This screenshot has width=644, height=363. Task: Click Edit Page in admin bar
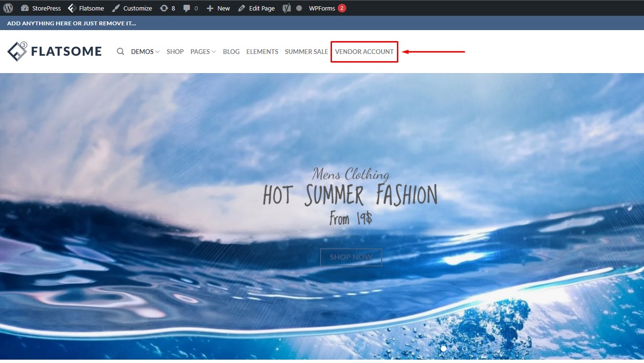257,8
